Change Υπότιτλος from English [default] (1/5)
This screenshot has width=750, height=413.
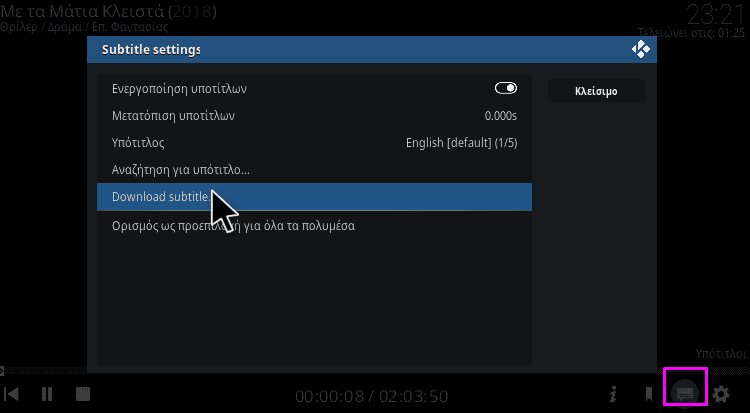coord(462,143)
